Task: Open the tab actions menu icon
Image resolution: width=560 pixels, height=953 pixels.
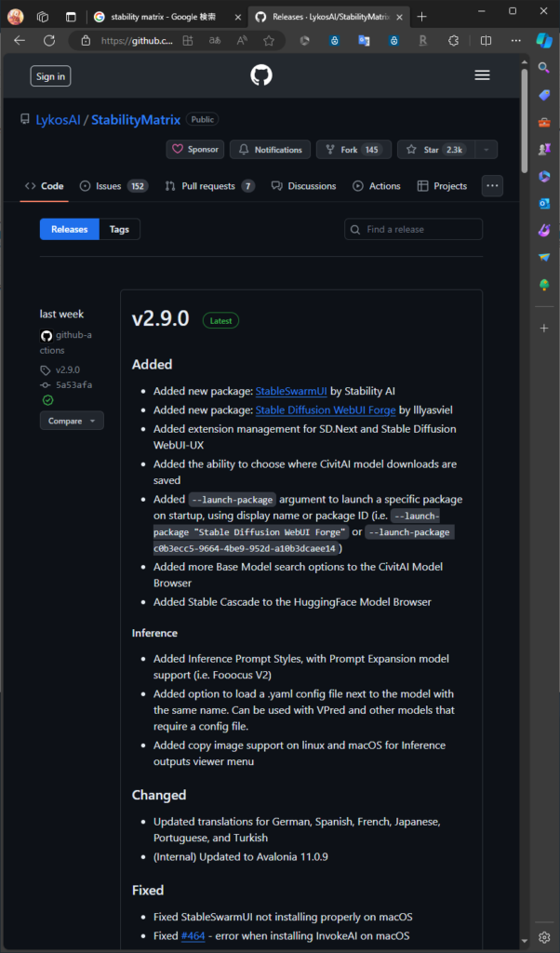Action: [x=72, y=17]
